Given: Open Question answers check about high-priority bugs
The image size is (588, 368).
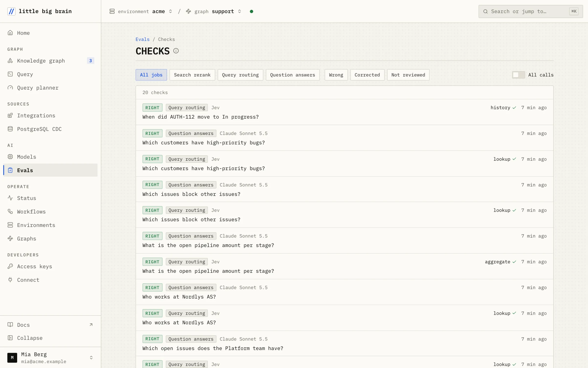Looking at the screenshot, I should coord(344,138).
